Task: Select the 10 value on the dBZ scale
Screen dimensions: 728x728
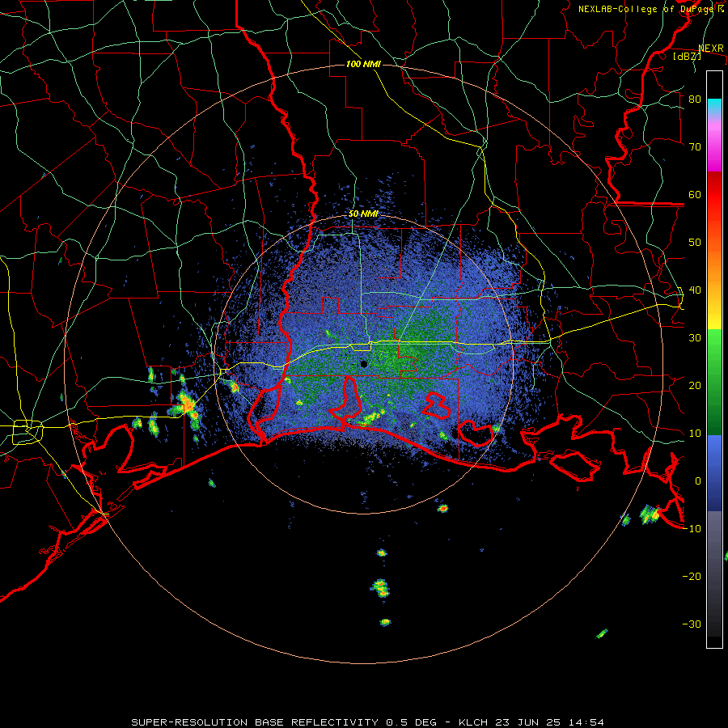Action: tap(695, 434)
